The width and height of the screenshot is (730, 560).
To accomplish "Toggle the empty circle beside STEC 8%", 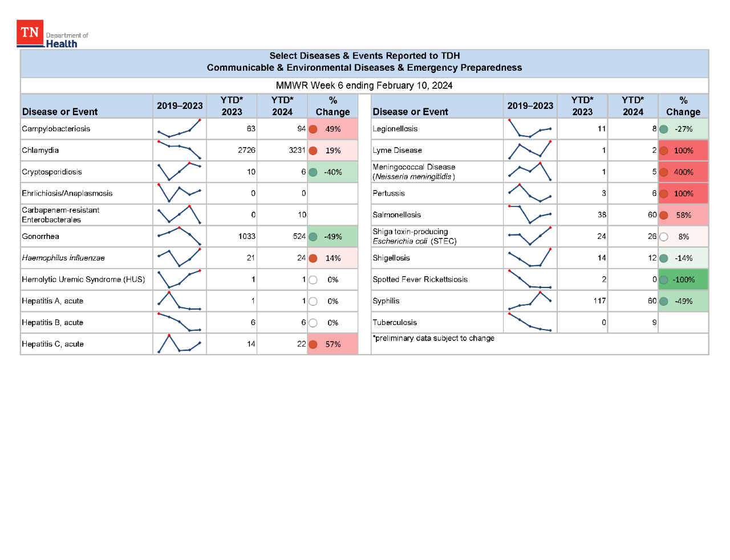I will point(664,236).
